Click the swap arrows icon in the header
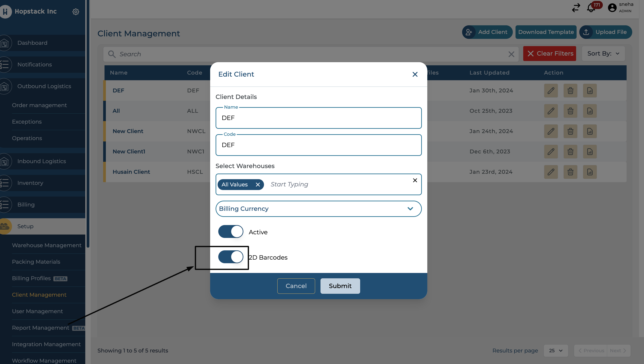644x364 pixels. point(576,8)
